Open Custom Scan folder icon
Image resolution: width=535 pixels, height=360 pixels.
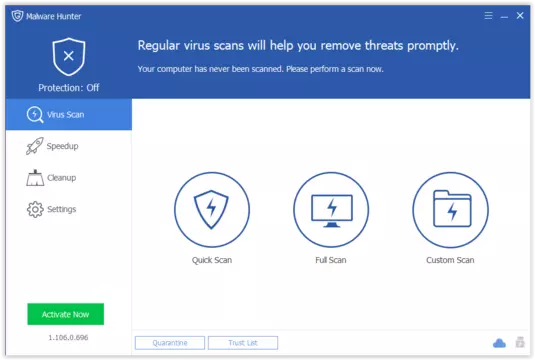coord(450,210)
